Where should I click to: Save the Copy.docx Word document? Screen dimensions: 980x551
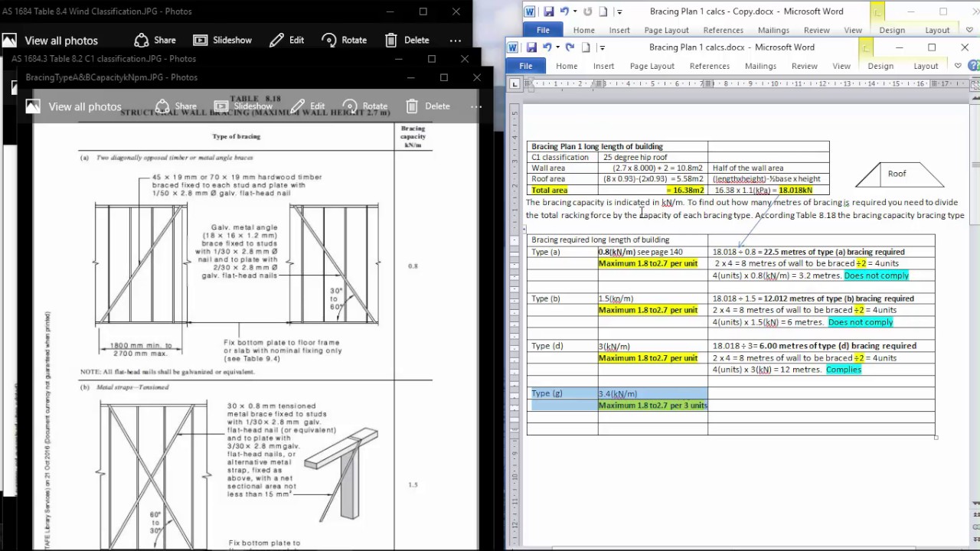click(x=548, y=11)
